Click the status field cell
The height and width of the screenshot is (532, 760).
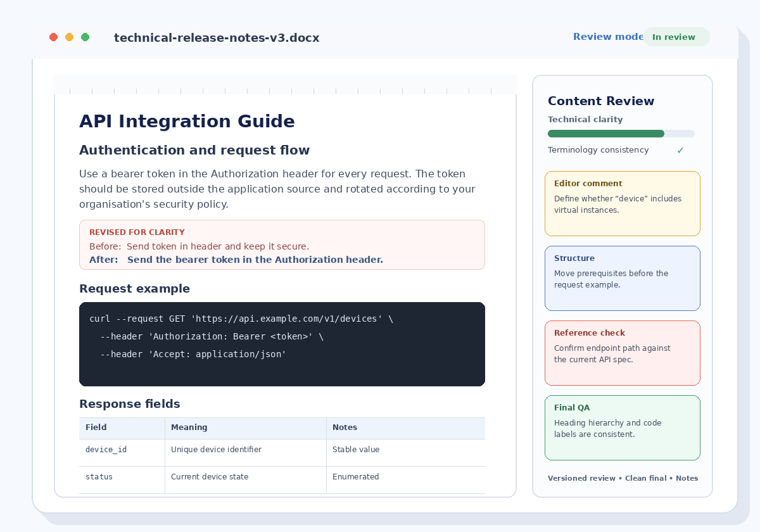point(122,480)
